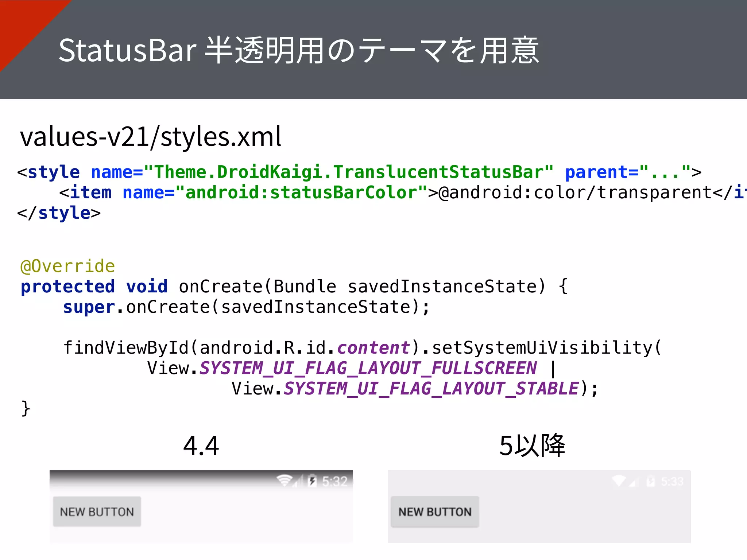Click the battery charging icon beside 5:32
747x560 pixels.
[x=312, y=481]
